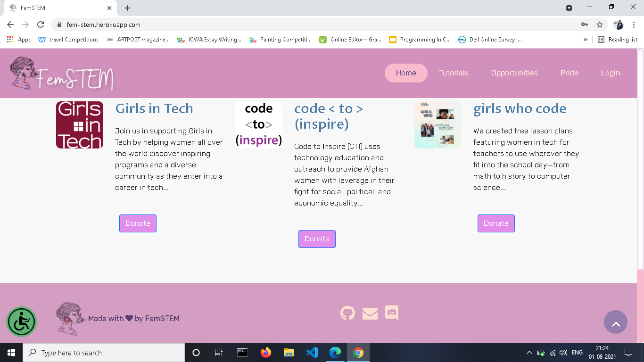Open the Chrome profile avatar

pos(619,25)
